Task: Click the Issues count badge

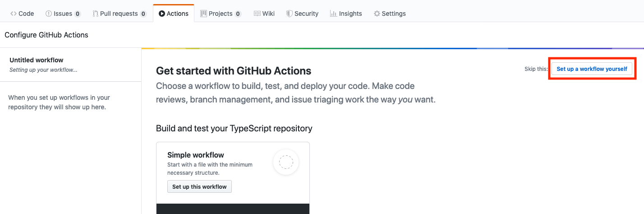Action: pyautogui.click(x=78, y=14)
